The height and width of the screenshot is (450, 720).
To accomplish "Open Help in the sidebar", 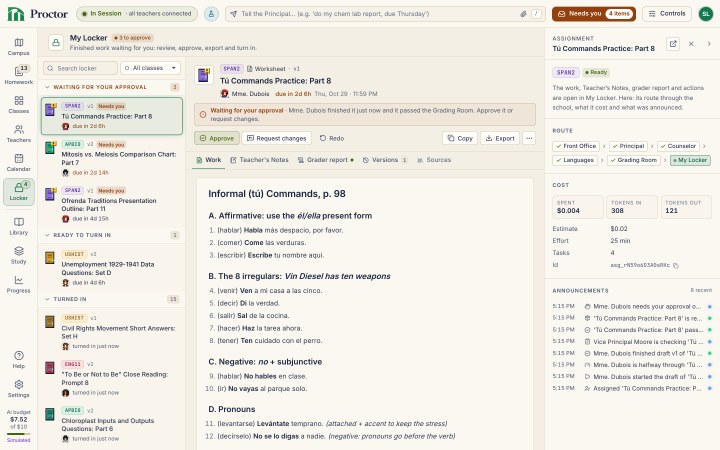I will coord(18,360).
